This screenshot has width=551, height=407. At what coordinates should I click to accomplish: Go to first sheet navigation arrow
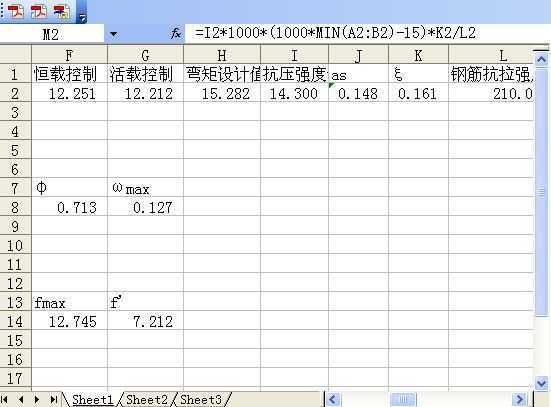coord(5,400)
